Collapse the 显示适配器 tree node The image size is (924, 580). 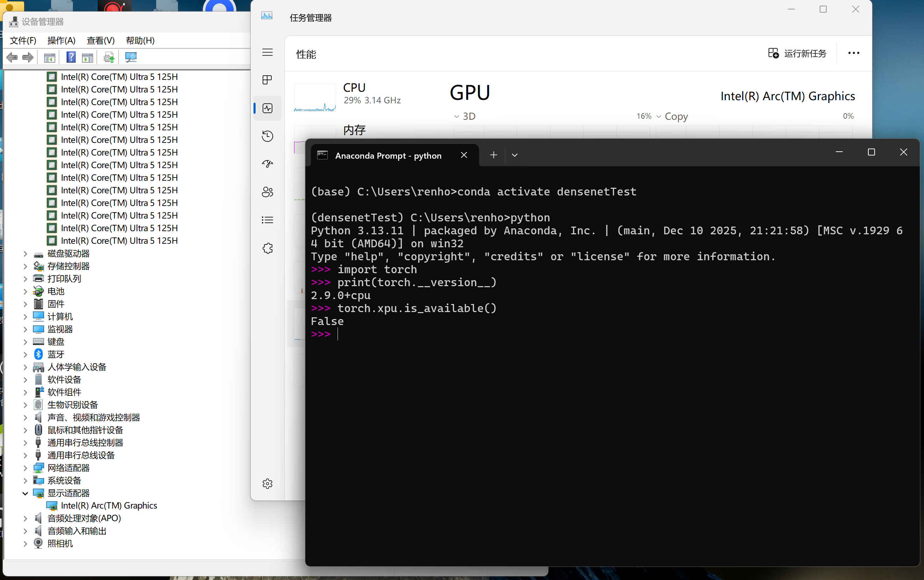(25, 493)
